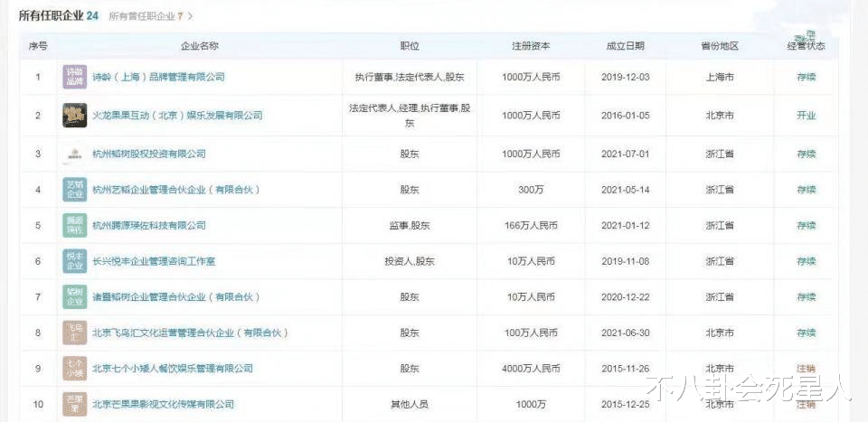Click the date 2016-01-05
The width and height of the screenshot is (868, 422).
625,116
